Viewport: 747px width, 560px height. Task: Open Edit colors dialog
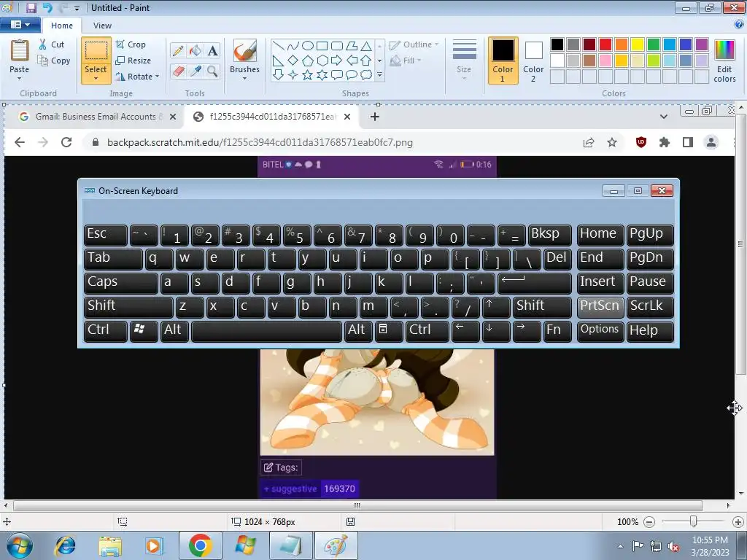tap(724, 61)
